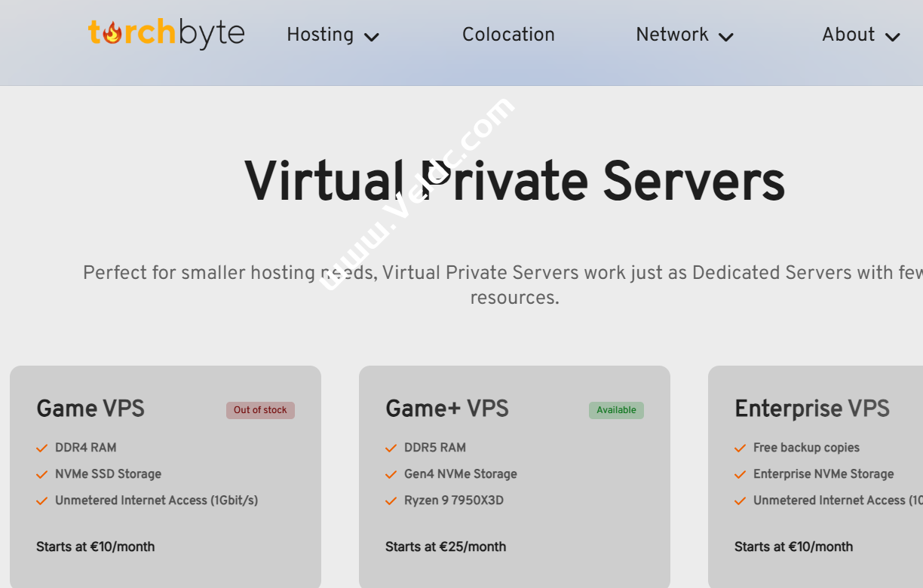Image resolution: width=923 pixels, height=588 pixels.
Task: Expand the About dropdown chevron
Action: pyautogui.click(x=893, y=37)
